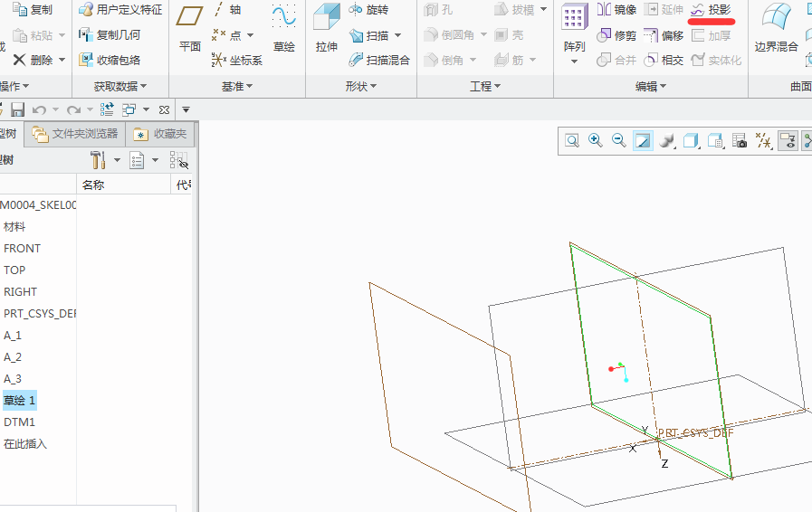Click the PRT_CSYS_DEF label in the viewport
The width and height of the screenshot is (812, 512).
pyautogui.click(x=695, y=432)
